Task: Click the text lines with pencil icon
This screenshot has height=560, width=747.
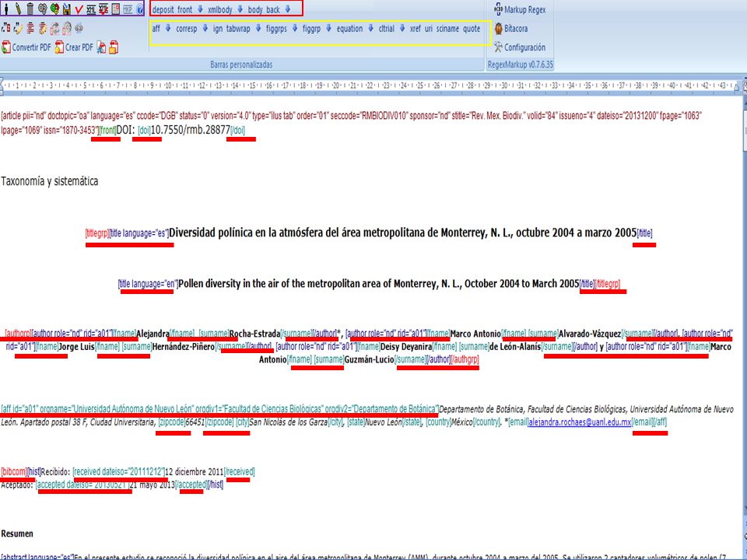Action: [x=42, y=29]
